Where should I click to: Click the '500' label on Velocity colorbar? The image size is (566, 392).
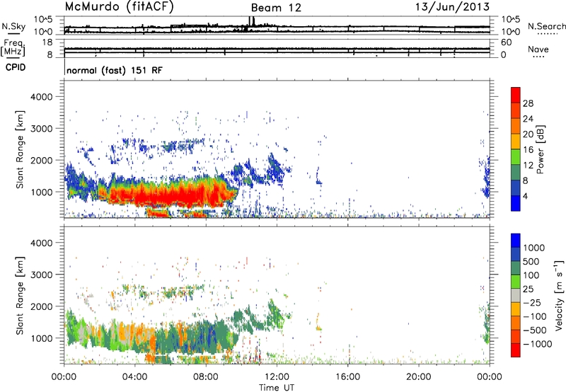click(x=531, y=262)
